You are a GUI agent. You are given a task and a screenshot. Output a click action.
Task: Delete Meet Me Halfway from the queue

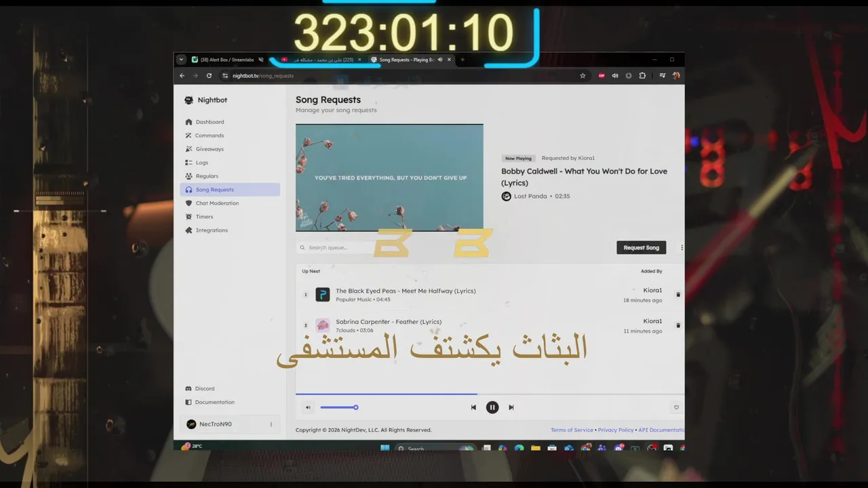point(678,295)
